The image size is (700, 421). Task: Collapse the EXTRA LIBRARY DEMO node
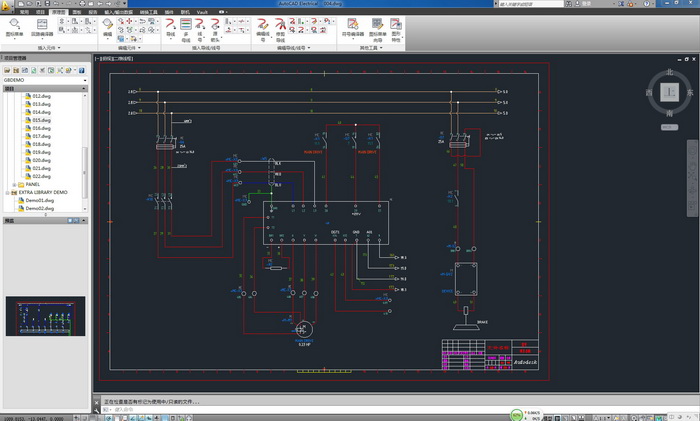7,192
